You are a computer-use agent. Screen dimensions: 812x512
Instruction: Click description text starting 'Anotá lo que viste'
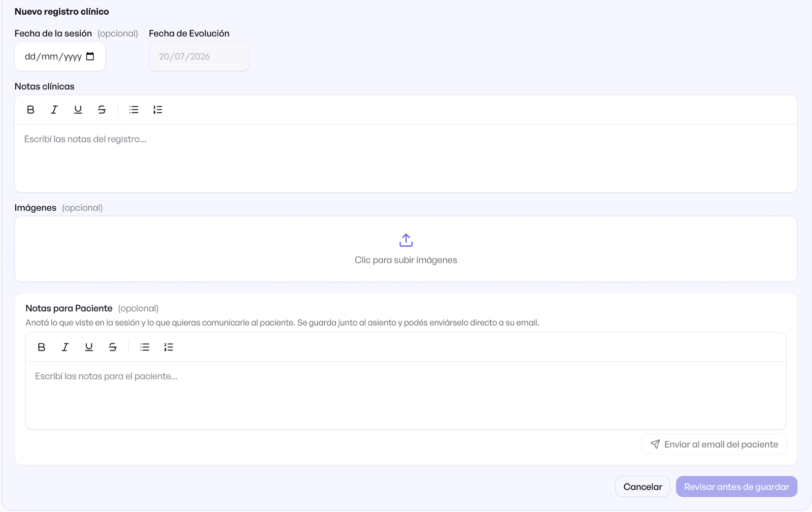(x=282, y=323)
